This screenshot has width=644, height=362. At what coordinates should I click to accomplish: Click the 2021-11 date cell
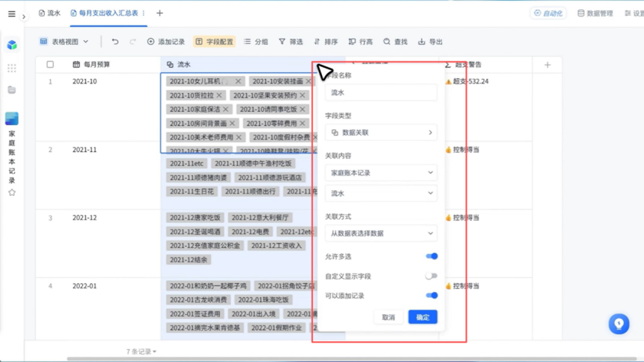pyautogui.click(x=85, y=150)
